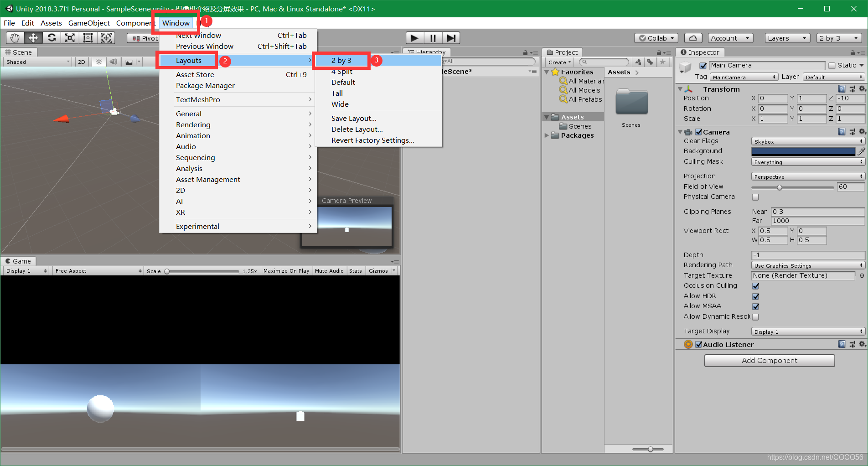Open Transform component help icon
Image resolution: width=868 pixels, height=466 pixels.
[x=842, y=89]
